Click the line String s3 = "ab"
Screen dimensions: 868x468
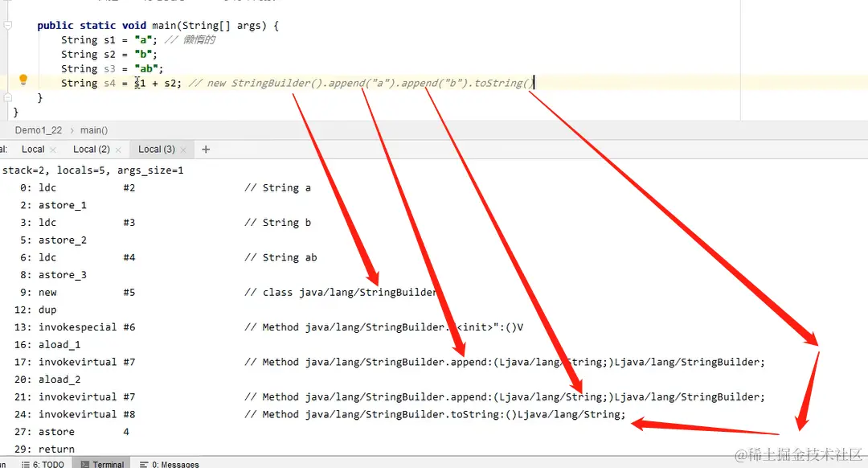[113, 68]
